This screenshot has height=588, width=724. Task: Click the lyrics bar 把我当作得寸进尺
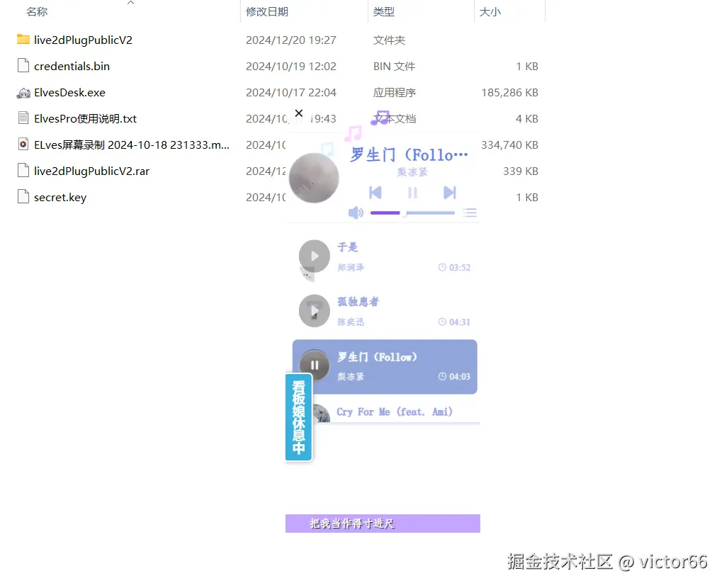coord(383,523)
